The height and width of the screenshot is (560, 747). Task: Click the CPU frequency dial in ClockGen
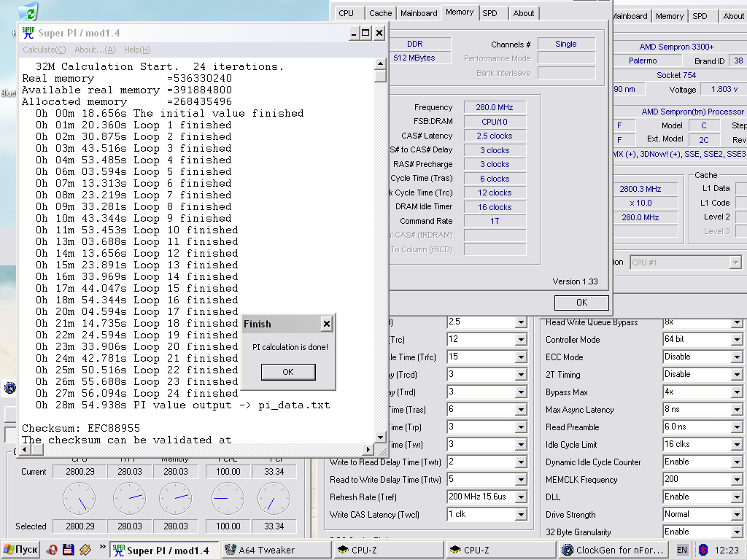coord(79,498)
